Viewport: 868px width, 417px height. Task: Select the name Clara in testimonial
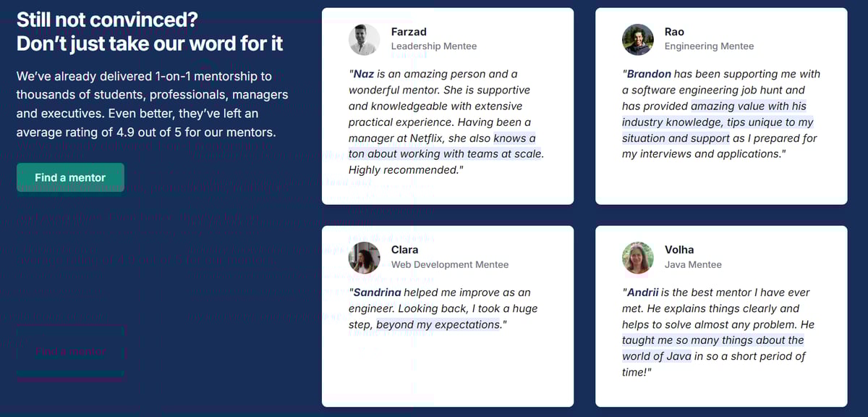(x=404, y=250)
